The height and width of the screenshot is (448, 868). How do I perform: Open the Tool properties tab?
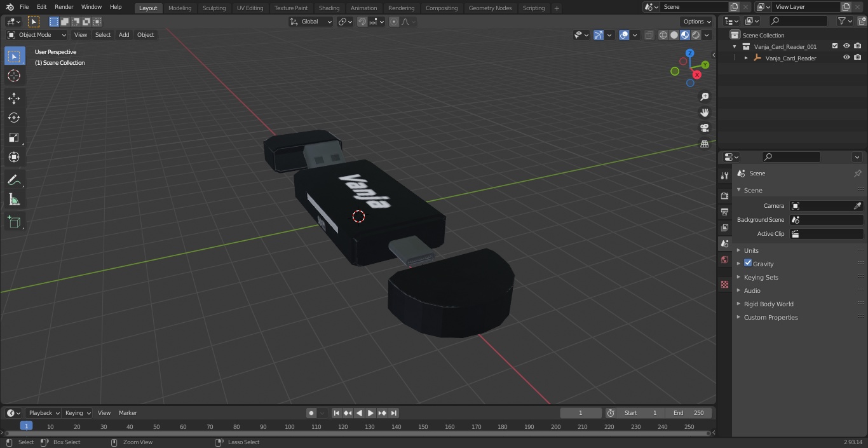724,175
